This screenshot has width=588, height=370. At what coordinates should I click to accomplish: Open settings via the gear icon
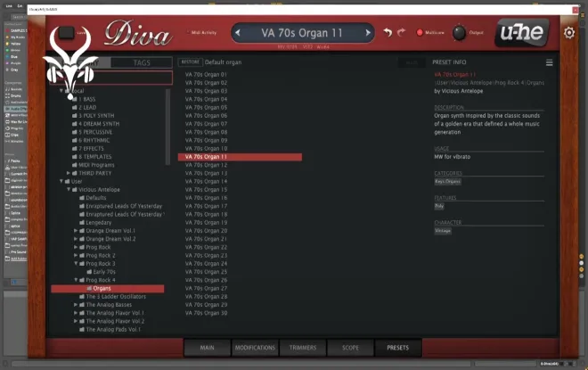coord(569,33)
